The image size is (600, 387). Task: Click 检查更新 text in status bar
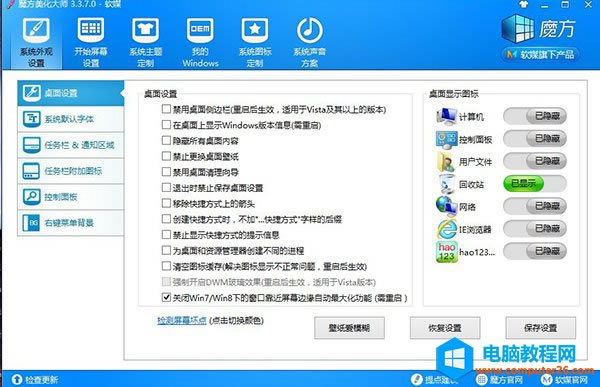[42, 380]
